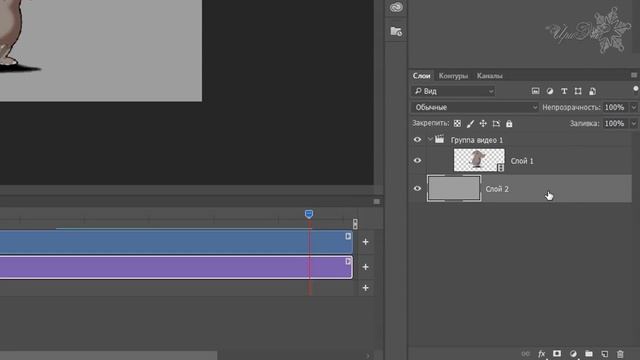
Task: Collapse the Группа видео 1 group
Action: click(x=430, y=140)
